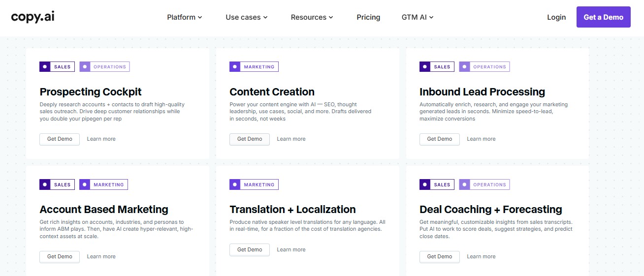This screenshot has width=644, height=276.
Task: Open the GTM AI dropdown
Action: pyautogui.click(x=418, y=17)
